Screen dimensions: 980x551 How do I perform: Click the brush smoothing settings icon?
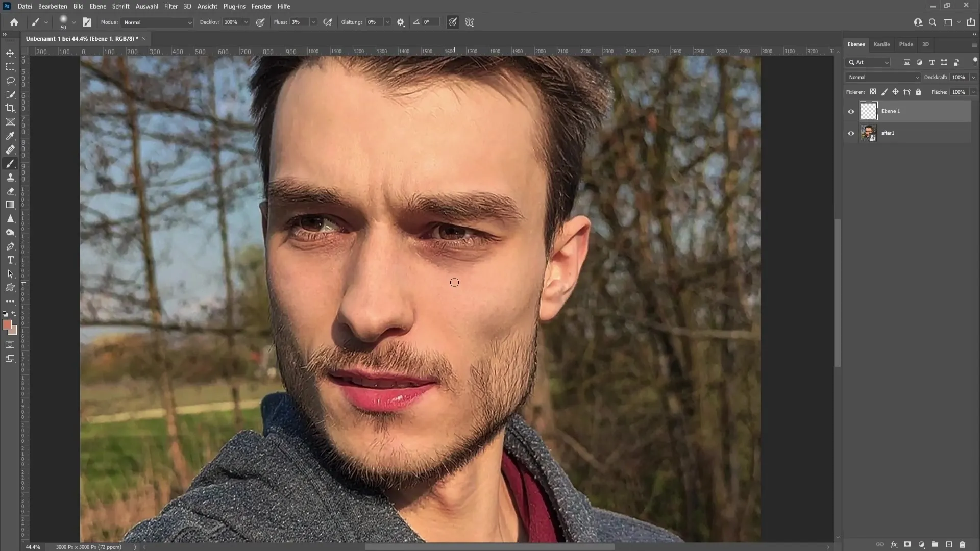[401, 22]
